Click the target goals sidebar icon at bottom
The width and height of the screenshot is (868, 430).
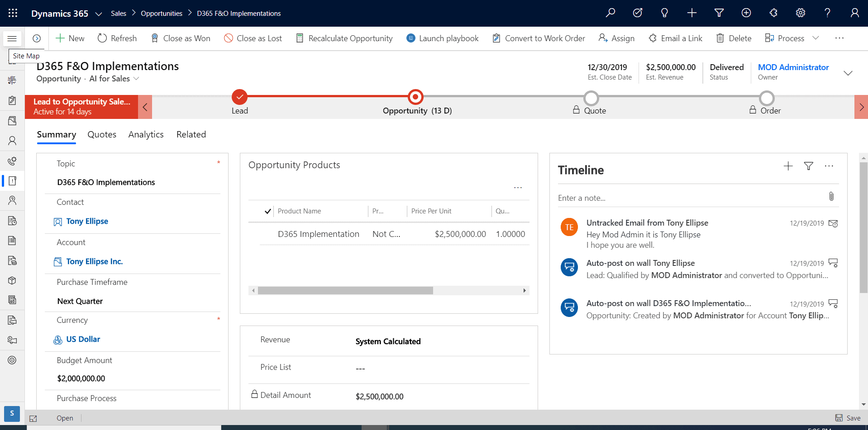(x=12, y=360)
